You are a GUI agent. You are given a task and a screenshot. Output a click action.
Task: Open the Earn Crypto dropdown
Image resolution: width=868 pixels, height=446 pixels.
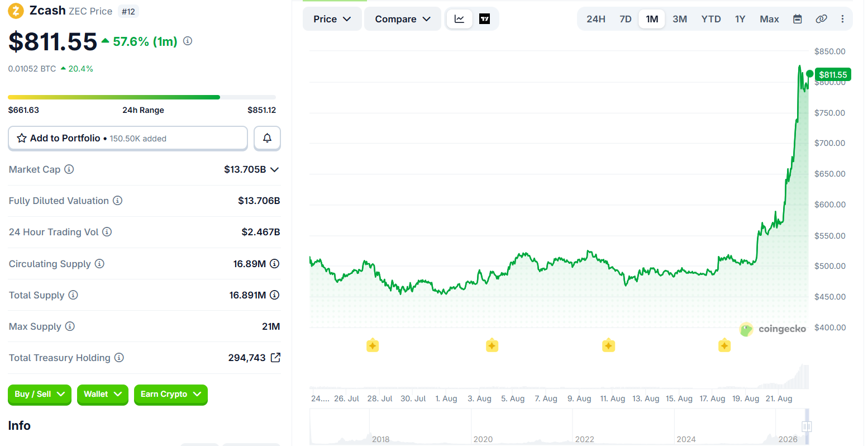click(x=171, y=394)
